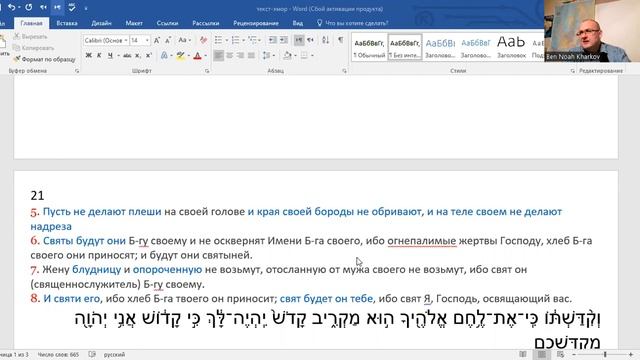Click the русский language indicator
640x360 pixels.
tap(114, 354)
